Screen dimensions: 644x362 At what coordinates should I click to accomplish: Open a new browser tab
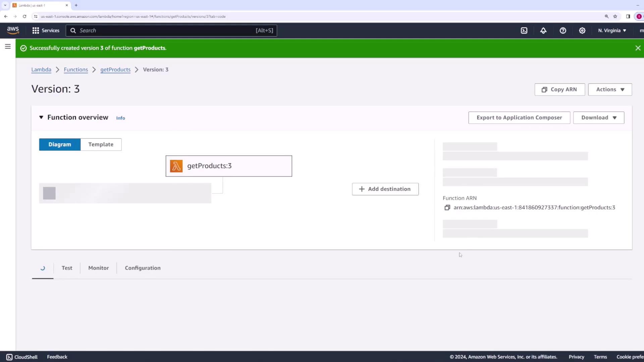click(76, 5)
